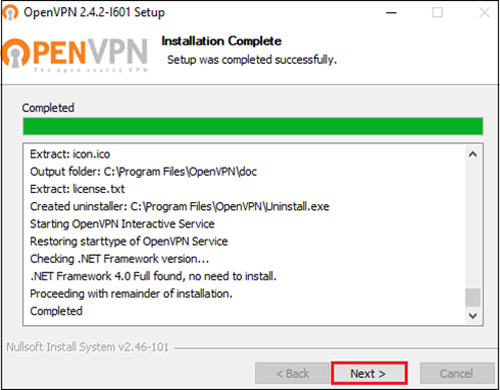Viewport: 500px width, 390px height.
Task: Select 'Starting OpenVPN Interactive Service' log line
Action: (x=122, y=224)
